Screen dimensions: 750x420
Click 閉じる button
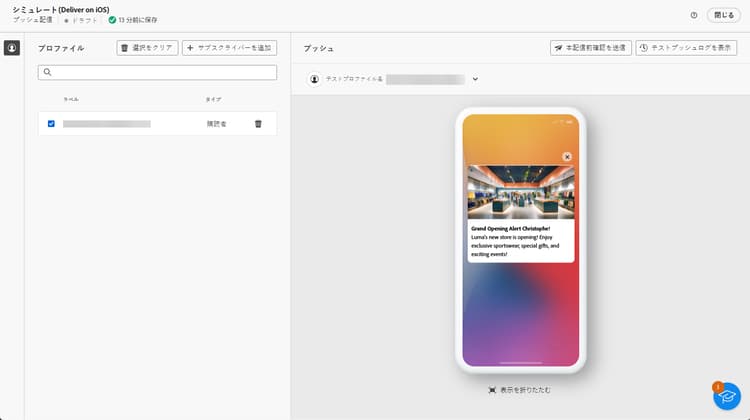pyautogui.click(x=724, y=15)
